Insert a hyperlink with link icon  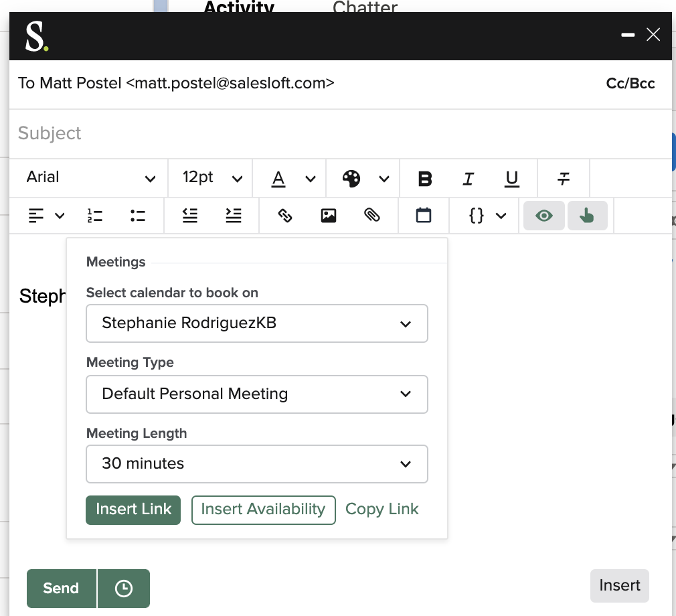(x=285, y=215)
